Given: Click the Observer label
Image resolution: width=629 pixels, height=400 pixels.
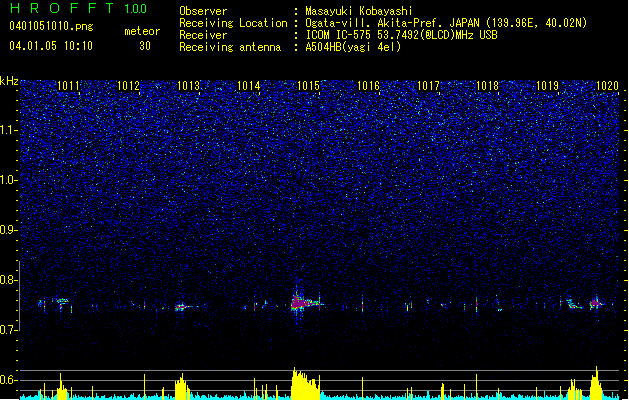Looking at the screenshot, I should [203, 11].
